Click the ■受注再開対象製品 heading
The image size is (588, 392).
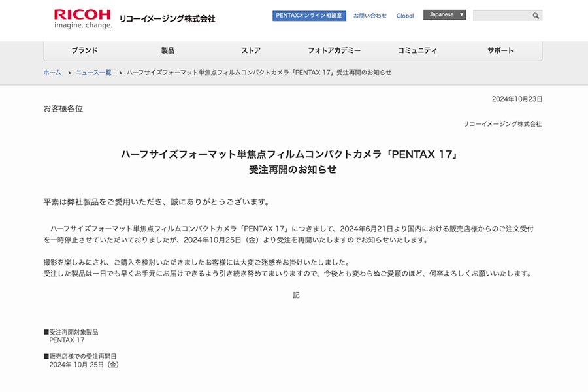71,332
